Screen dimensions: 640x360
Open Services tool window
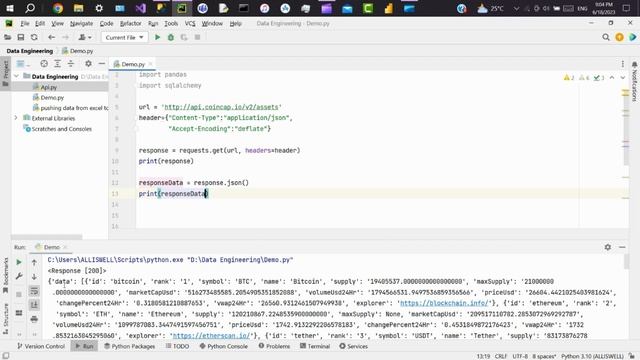(x=353, y=346)
